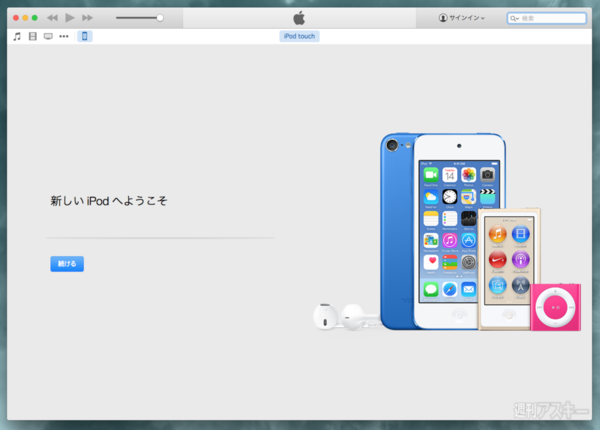Click the user account icon
Viewport: 600px width, 430px height.
pos(443,18)
